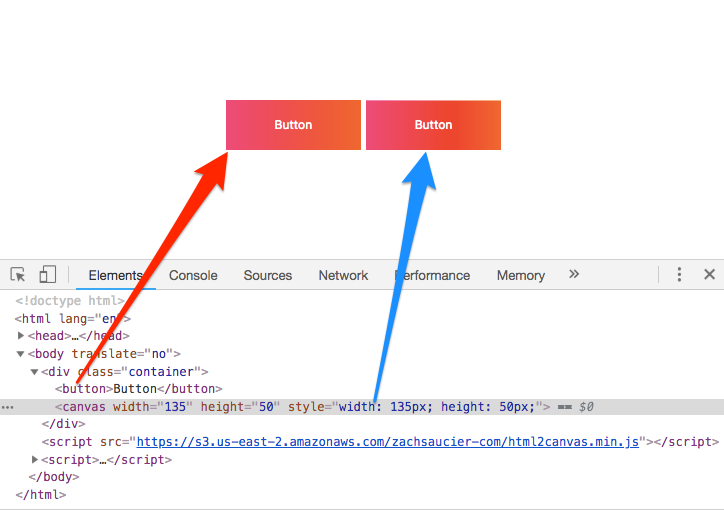Image resolution: width=724 pixels, height=510 pixels.
Task: Click the ellipsis beside the canvas row
Action: click(x=8, y=407)
